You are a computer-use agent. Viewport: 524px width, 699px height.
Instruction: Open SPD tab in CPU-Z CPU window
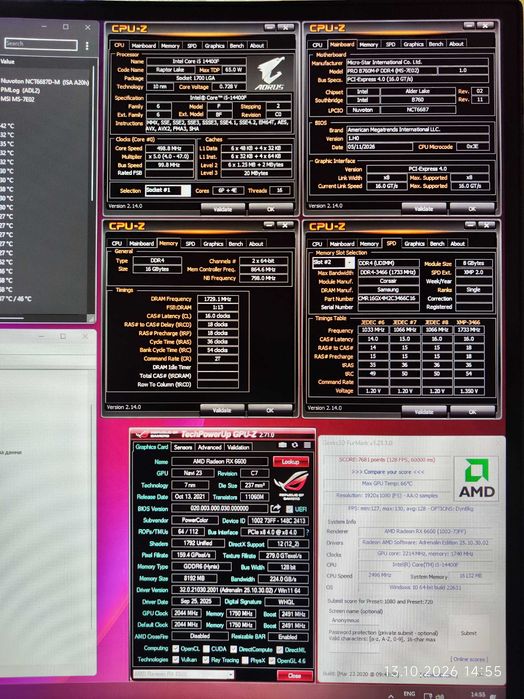(192, 45)
